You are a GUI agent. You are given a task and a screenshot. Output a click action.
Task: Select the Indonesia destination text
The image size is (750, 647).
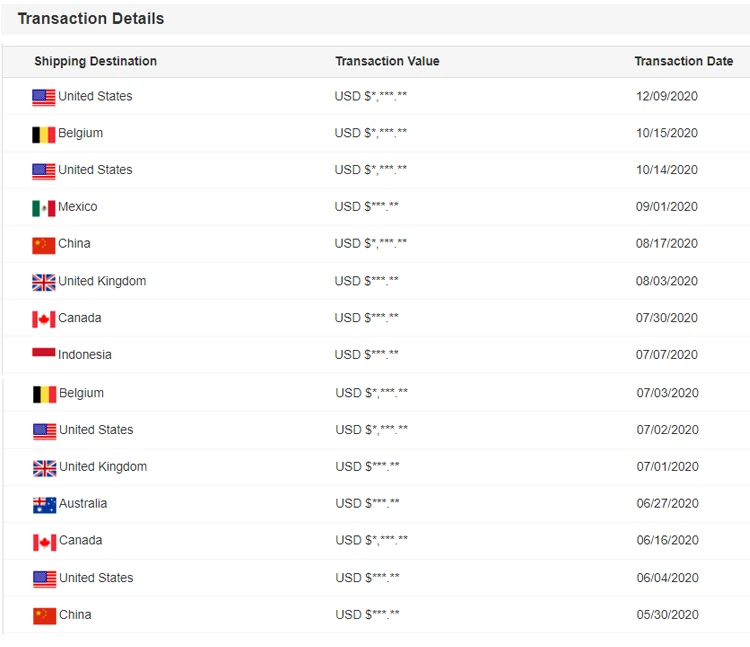coord(85,355)
